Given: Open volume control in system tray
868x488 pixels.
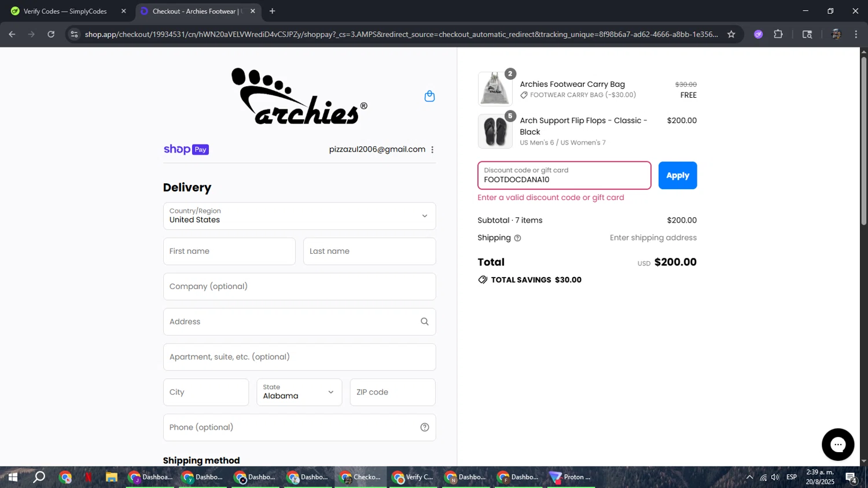Looking at the screenshot, I should pyautogui.click(x=775, y=477).
